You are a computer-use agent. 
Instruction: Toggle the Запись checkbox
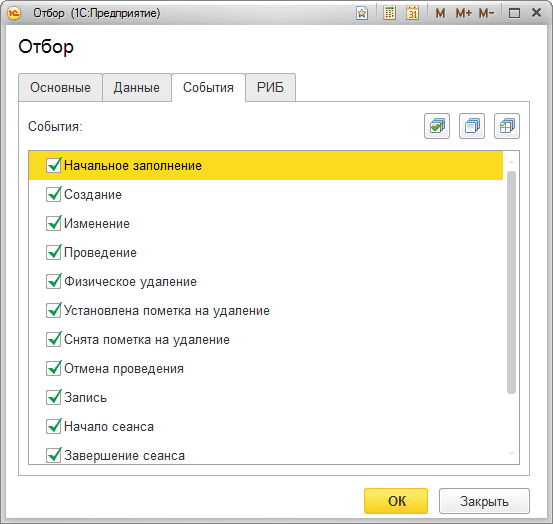pos(54,397)
